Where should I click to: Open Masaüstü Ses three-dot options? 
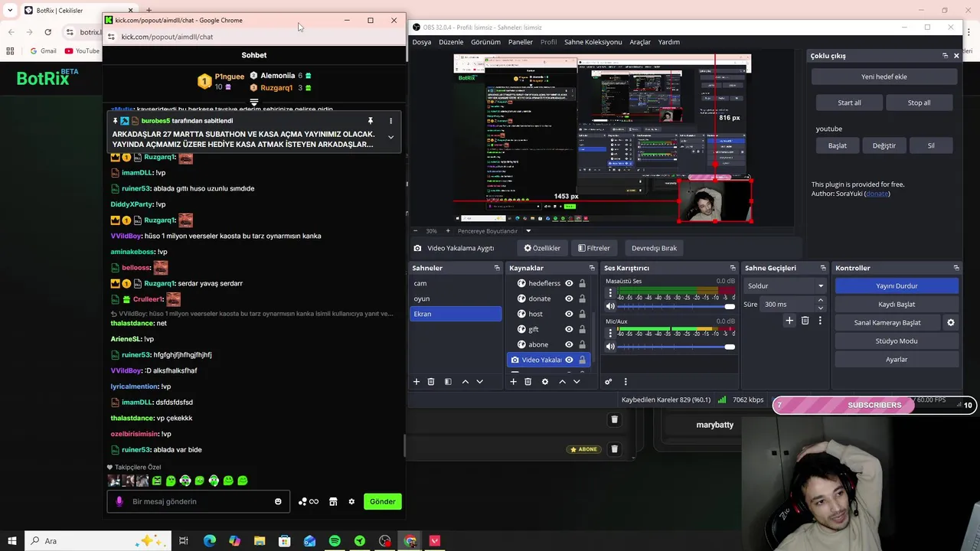point(610,293)
